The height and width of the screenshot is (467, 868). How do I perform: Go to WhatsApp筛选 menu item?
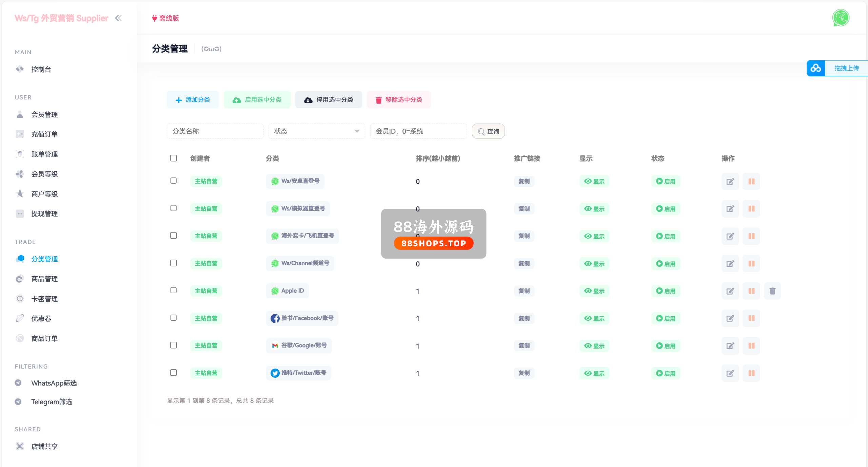point(54,383)
